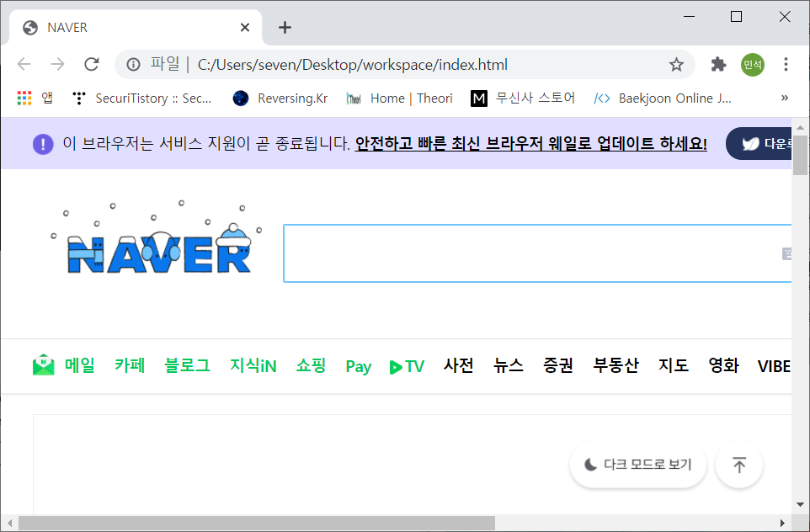Go to 사전 section
This screenshot has width=810, height=532.
pyautogui.click(x=459, y=365)
